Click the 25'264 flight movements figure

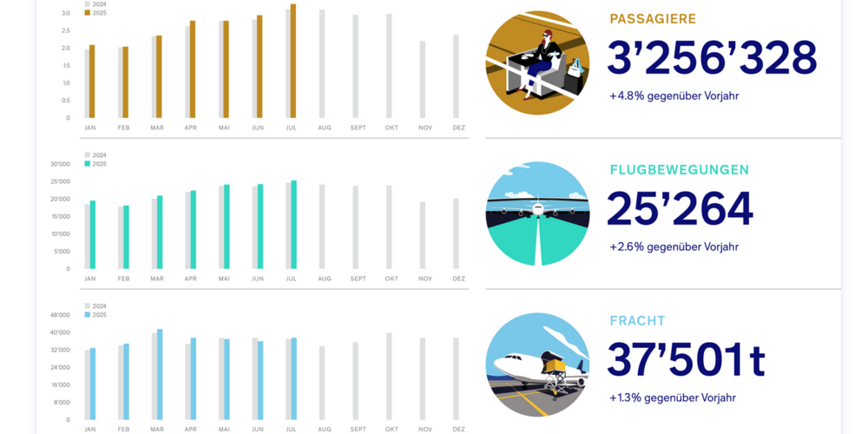(x=680, y=208)
